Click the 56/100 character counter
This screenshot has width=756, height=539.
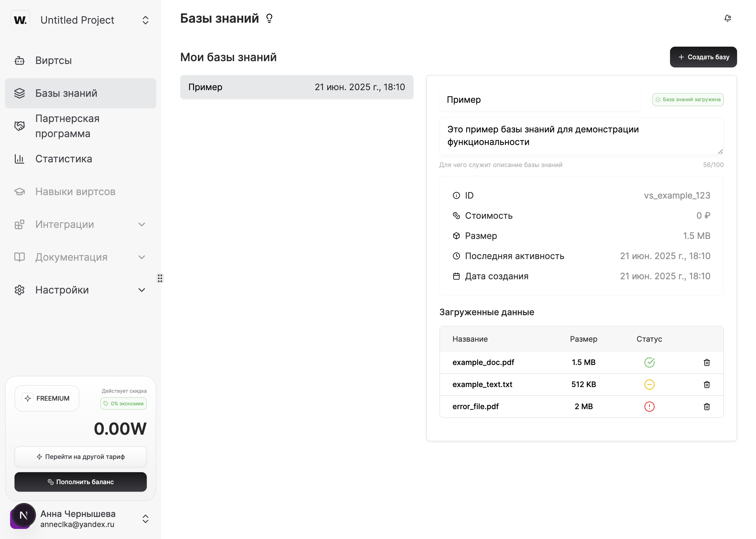pos(713,165)
